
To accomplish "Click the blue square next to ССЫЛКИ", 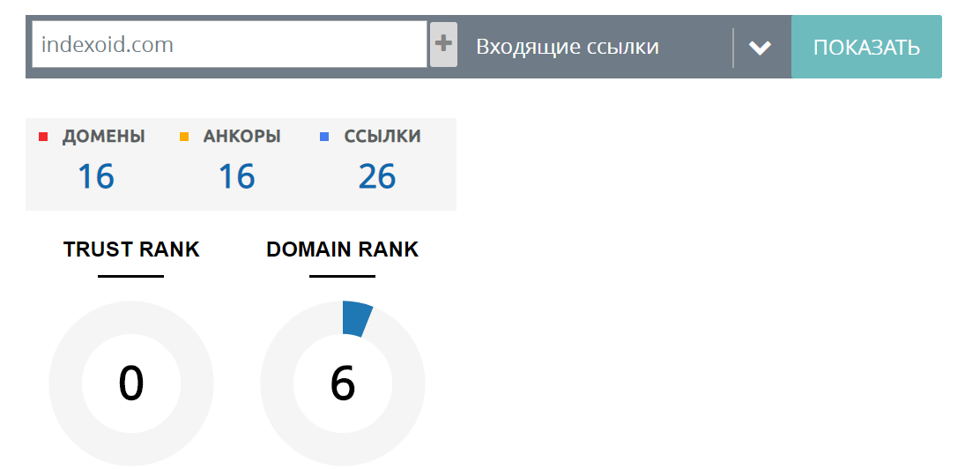I will (324, 137).
